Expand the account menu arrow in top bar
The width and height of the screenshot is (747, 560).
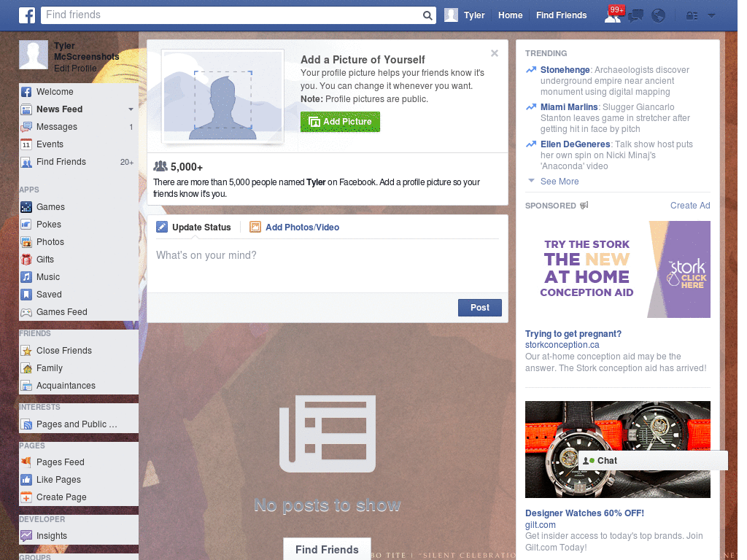pos(711,16)
